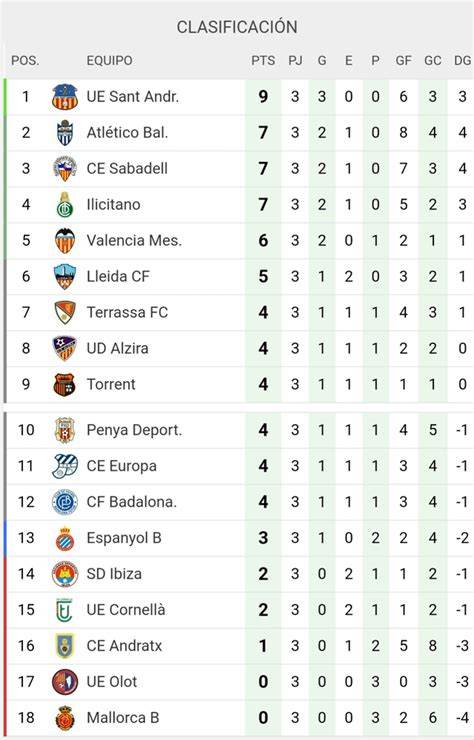Select the CE Sabadell team badge
Screen dimensions: 474x740
(65, 168)
